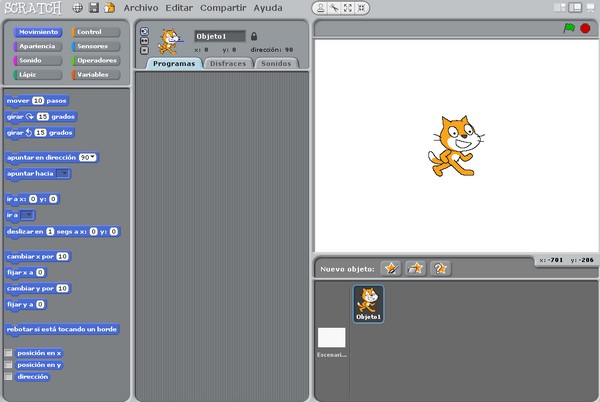
Task: Select the duplicate stamp tool
Action: click(321, 8)
